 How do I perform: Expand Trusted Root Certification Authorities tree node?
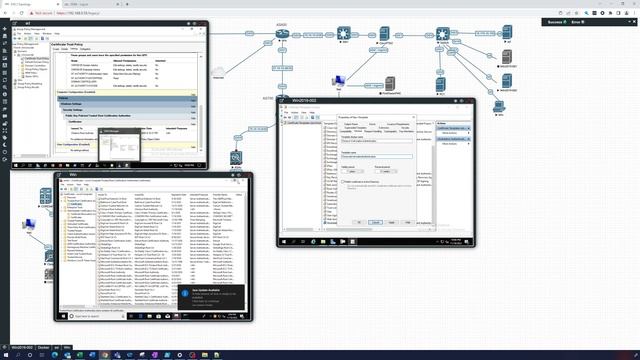click(62, 201)
